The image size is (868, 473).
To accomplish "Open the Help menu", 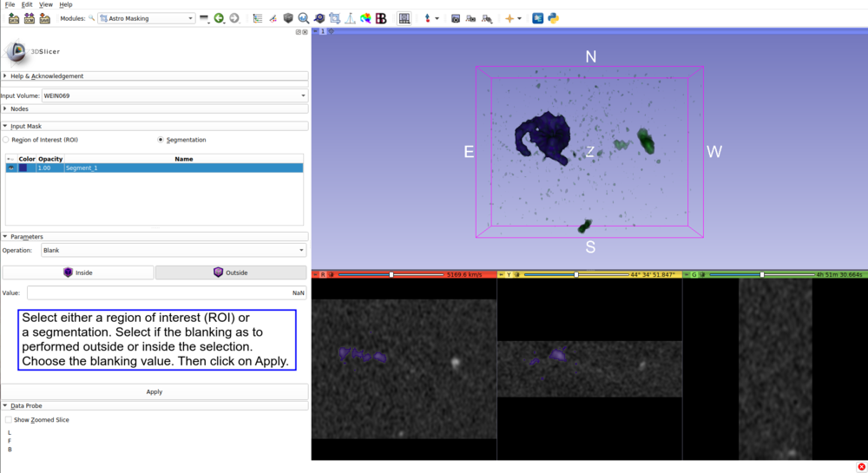I will [x=65, y=4].
